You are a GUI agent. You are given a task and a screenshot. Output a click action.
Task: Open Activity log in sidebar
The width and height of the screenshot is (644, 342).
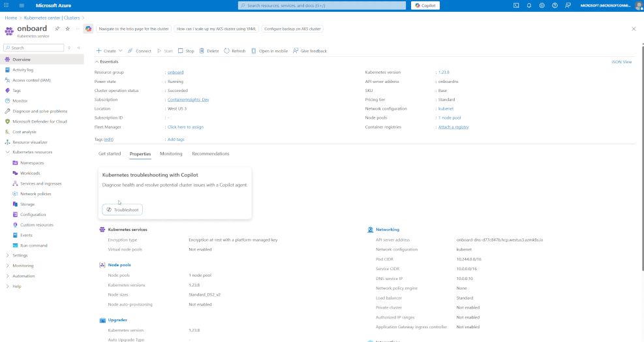tap(23, 70)
